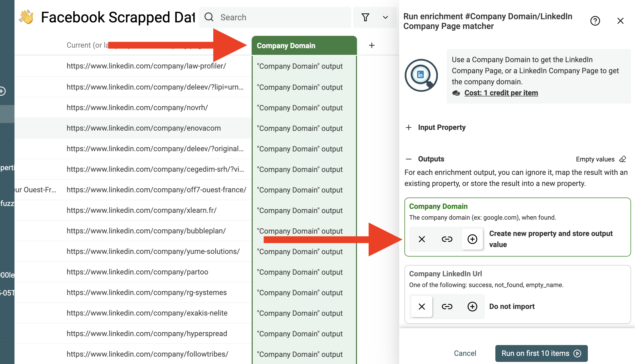
Task: Click the chain link map output icon
Action: (447, 239)
